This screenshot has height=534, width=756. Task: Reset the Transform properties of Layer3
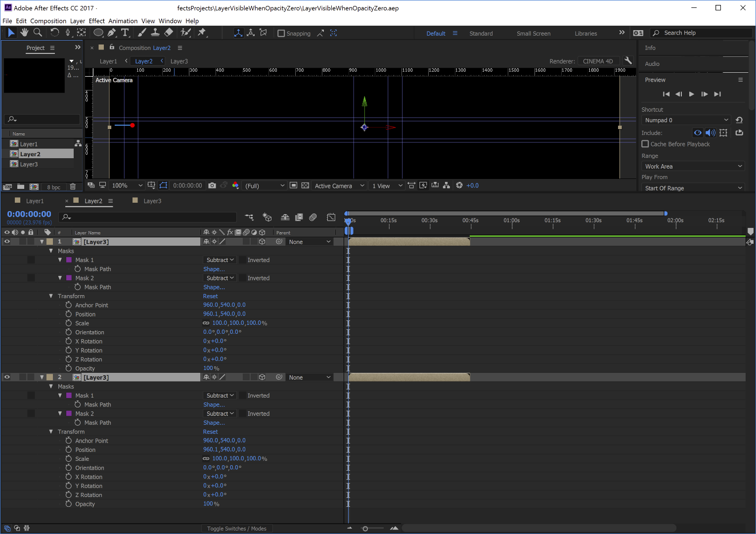(210, 296)
